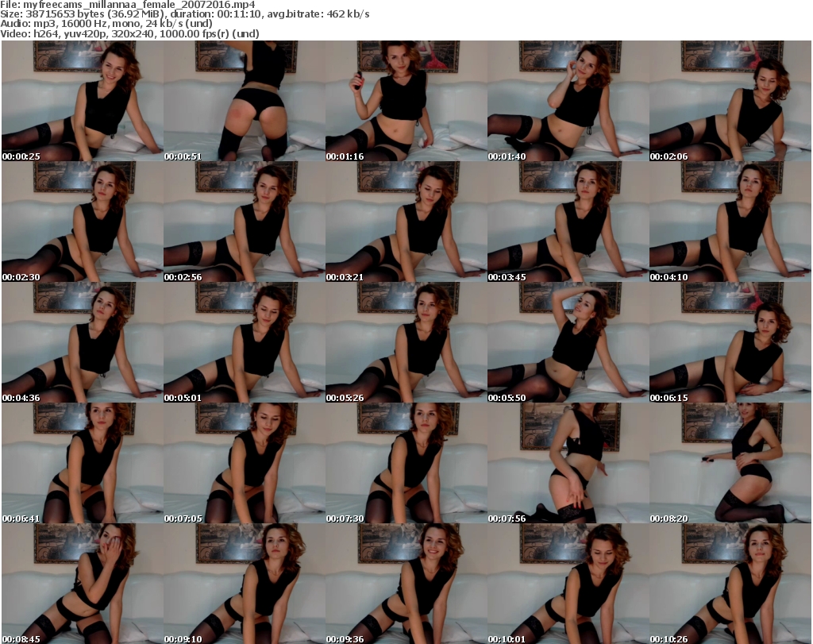Click the 00:03:45 thumbnail

pos(568,222)
